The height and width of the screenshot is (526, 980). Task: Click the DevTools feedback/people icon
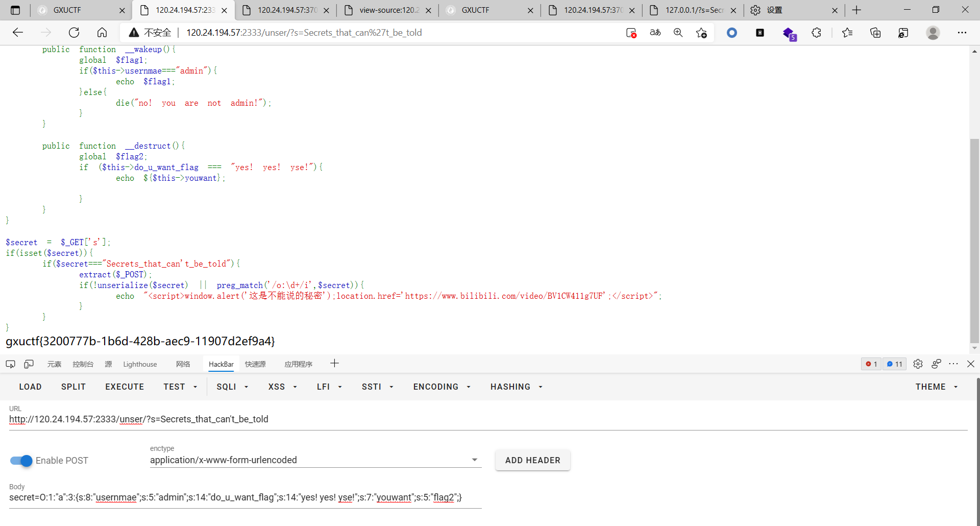click(936, 364)
